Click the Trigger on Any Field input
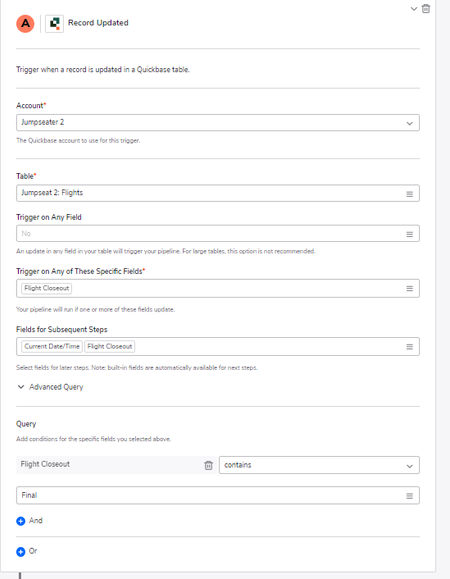450x579 pixels. [x=210, y=233]
